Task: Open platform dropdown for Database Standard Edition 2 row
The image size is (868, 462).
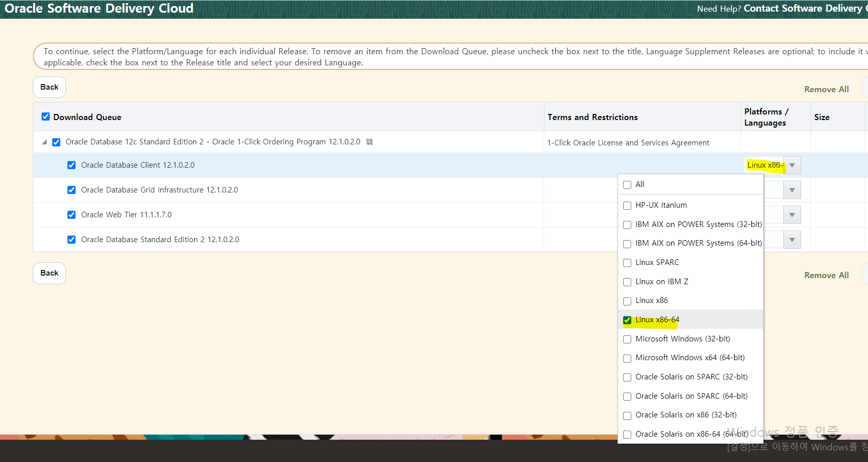Action: (792, 240)
